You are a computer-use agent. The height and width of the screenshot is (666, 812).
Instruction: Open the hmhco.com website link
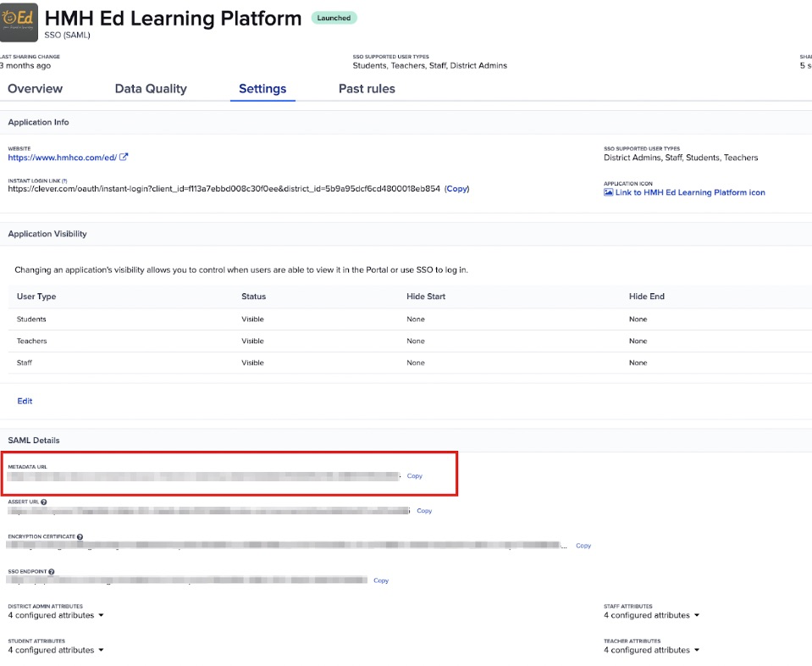click(x=62, y=157)
